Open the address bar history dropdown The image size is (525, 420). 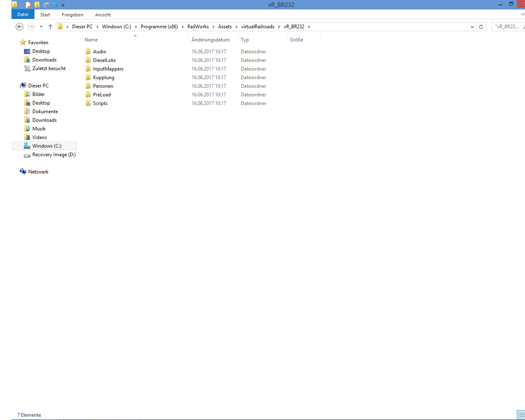click(x=472, y=27)
